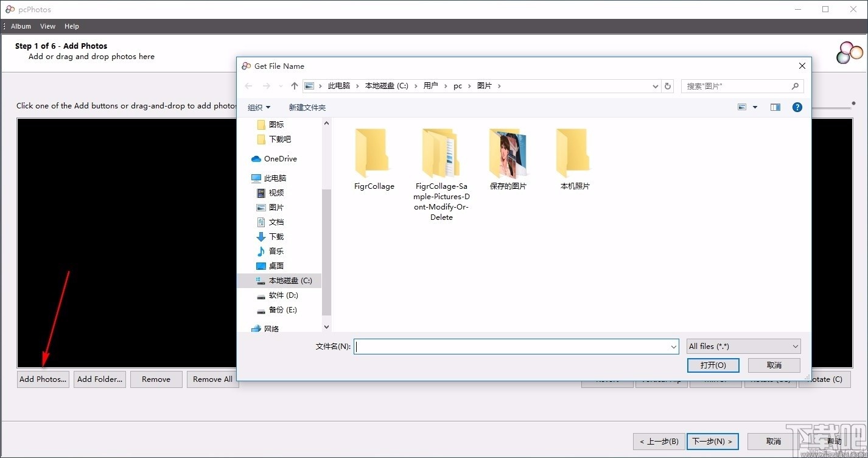The width and height of the screenshot is (868, 458).
Task: Click the Add Photos button
Action: click(43, 379)
